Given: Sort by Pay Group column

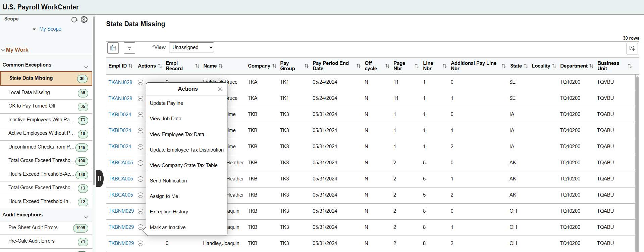Looking at the screenshot, I should pos(307,66).
